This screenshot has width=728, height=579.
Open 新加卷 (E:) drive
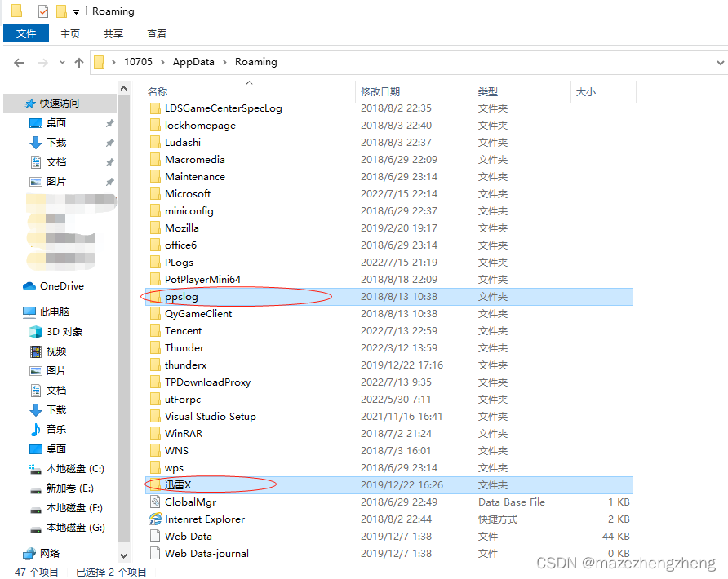coord(69,488)
